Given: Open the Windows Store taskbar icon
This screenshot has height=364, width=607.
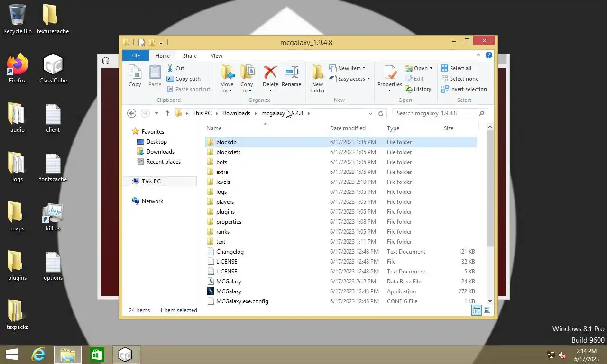Looking at the screenshot, I should (97, 355).
